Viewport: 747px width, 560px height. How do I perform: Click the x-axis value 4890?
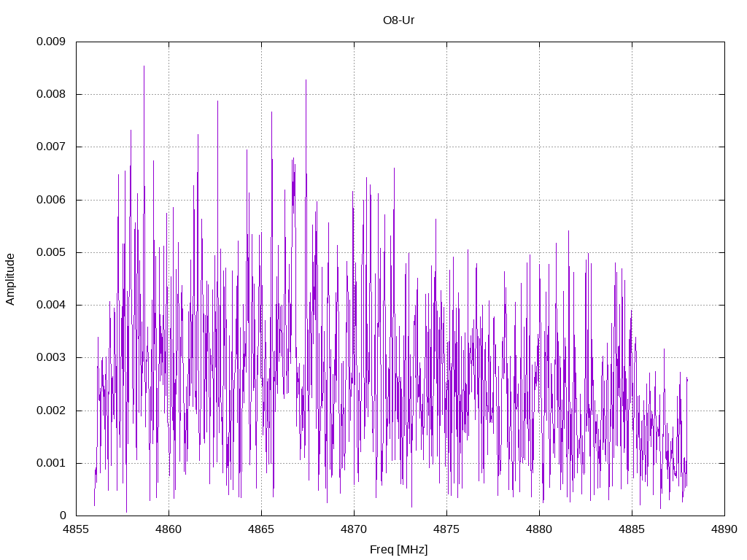(724, 529)
